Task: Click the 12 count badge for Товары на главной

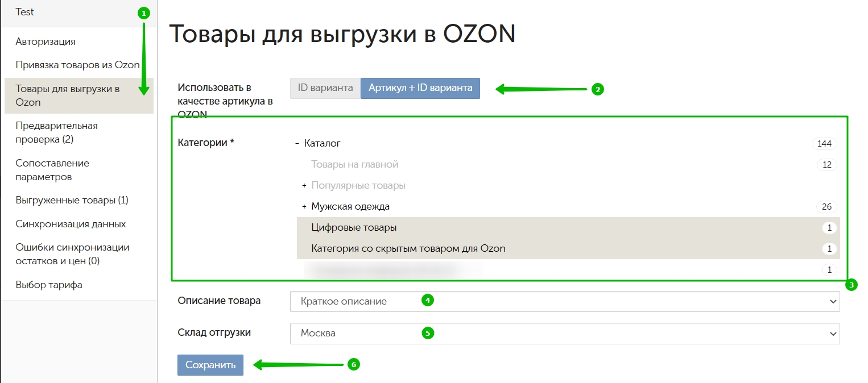Action: tap(826, 165)
